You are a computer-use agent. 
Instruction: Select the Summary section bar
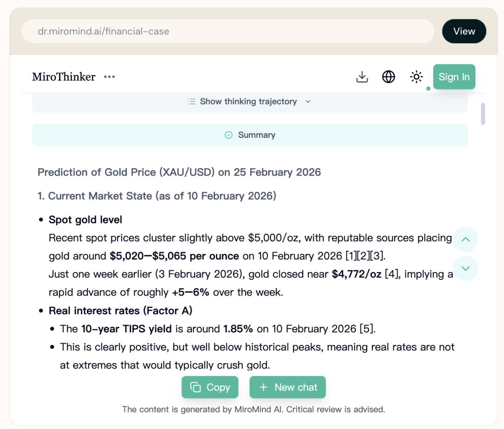pos(250,135)
